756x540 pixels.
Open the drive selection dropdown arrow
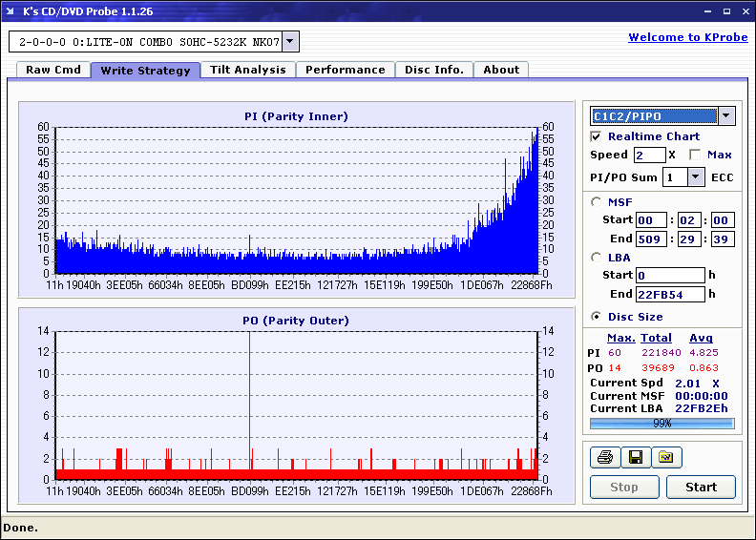click(290, 41)
